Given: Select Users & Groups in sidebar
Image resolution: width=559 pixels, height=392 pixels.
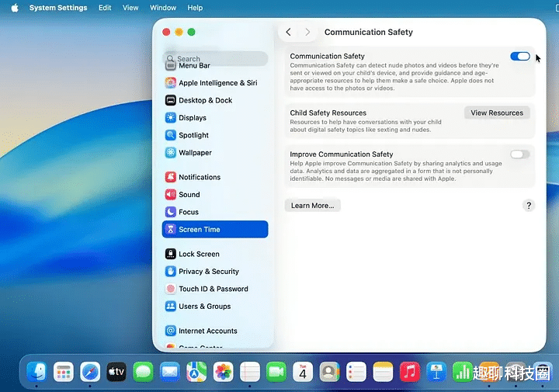Looking at the screenshot, I should (x=214, y=307).
